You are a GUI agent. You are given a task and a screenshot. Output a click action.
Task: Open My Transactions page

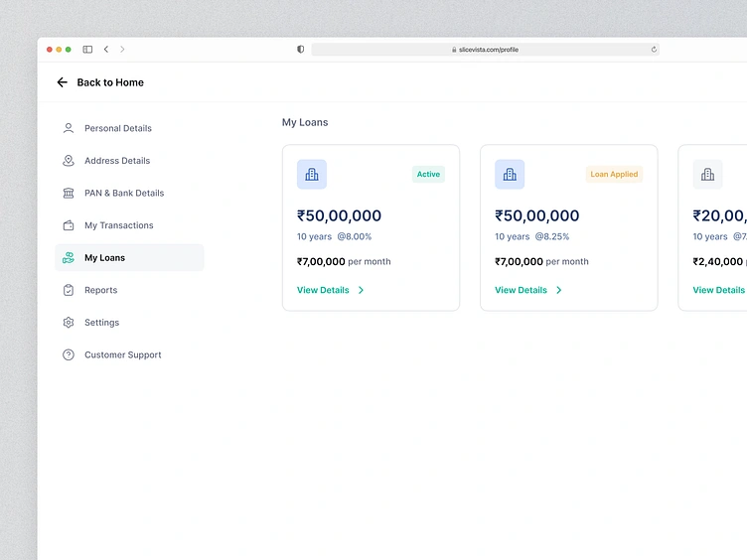119,225
